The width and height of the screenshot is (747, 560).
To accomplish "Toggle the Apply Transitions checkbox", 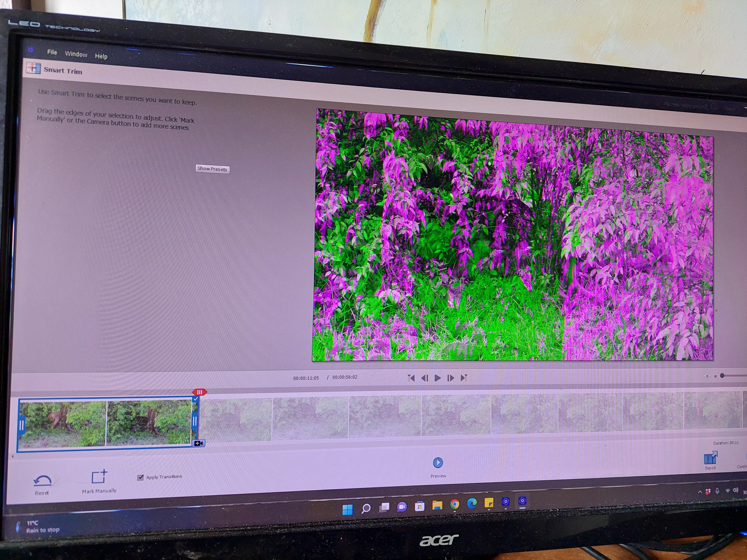I will pyautogui.click(x=141, y=477).
